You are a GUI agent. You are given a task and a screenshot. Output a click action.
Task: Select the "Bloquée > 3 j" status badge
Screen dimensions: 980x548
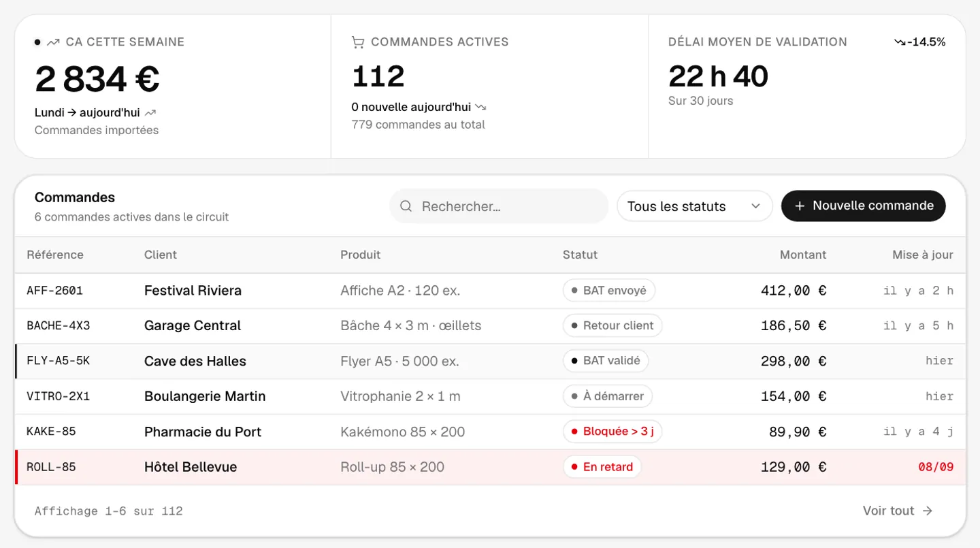(x=612, y=432)
